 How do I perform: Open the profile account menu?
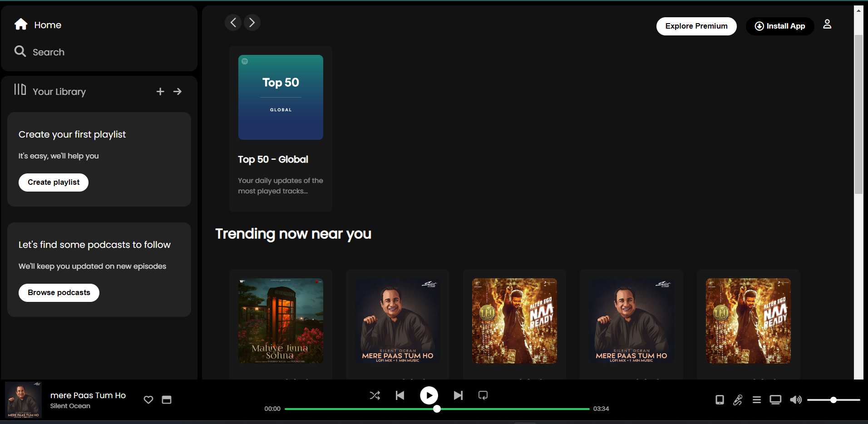827,24
